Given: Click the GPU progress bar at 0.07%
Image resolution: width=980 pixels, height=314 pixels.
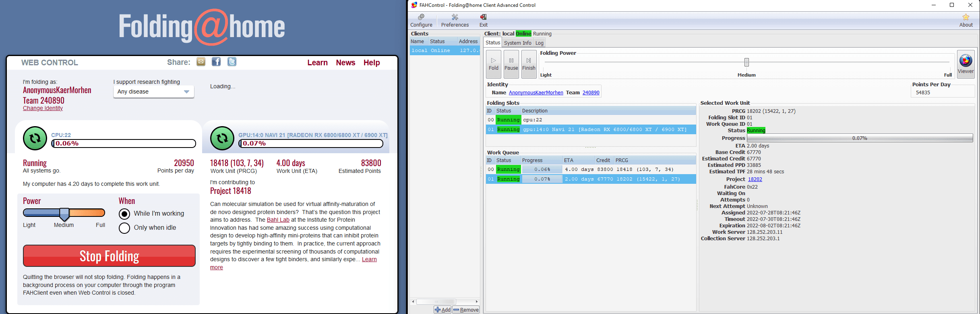Looking at the screenshot, I should [311, 143].
